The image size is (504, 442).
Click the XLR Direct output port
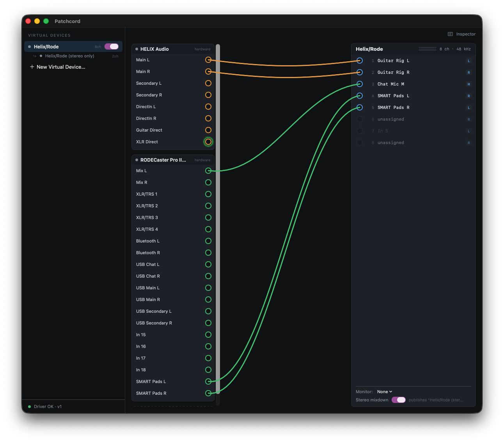tap(208, 142)
